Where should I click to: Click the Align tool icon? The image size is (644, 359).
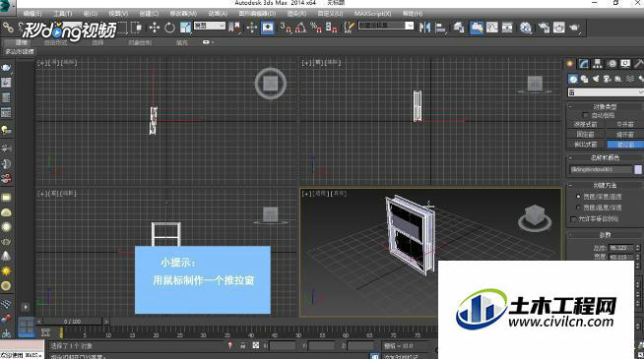point(440,28)
